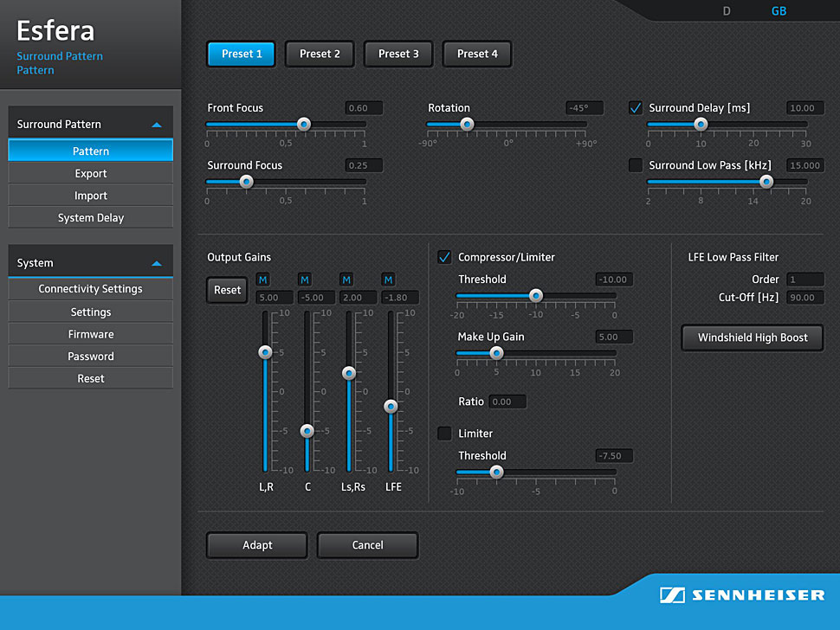The height and width of the screenshot is (630, 840).
Task: Open the System Delay menu item
Action: 91,218
